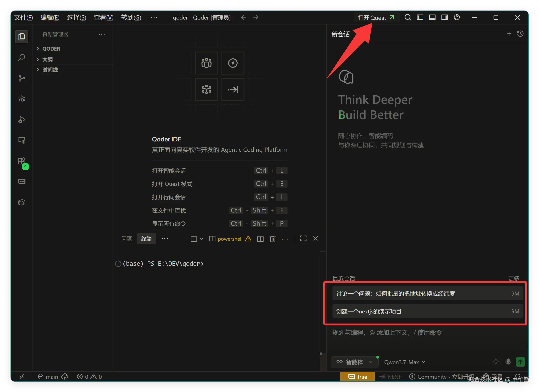Open the 选择(S) menu
The image size is (539, 392).
pos(77,17)
